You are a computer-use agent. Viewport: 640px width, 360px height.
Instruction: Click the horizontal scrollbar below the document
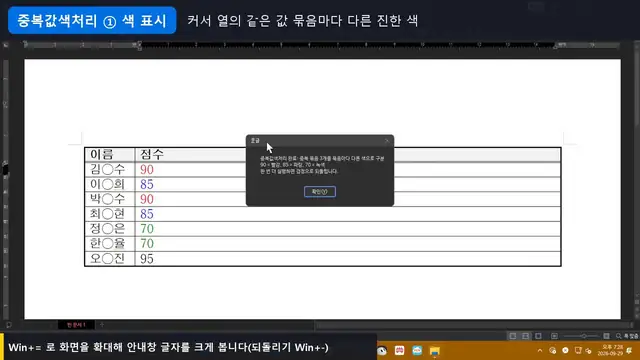[x=473, y=325]
